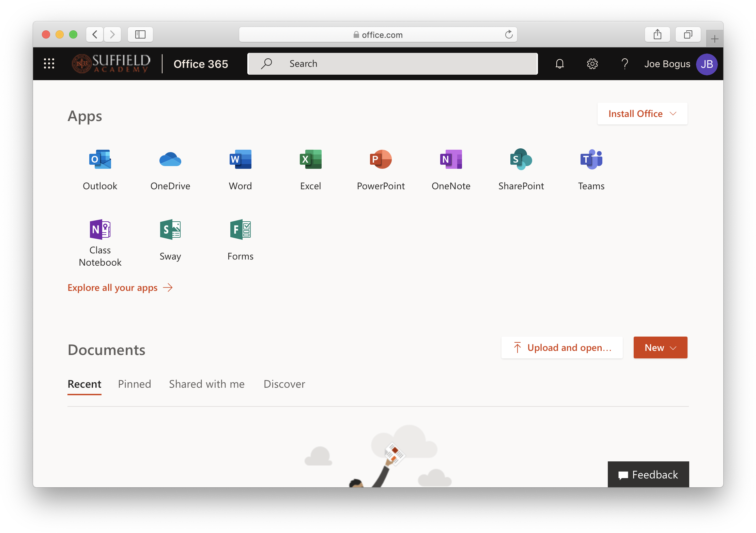Screen dimensions: 756x533
Task: Launch the Word app
Action: 240,169
